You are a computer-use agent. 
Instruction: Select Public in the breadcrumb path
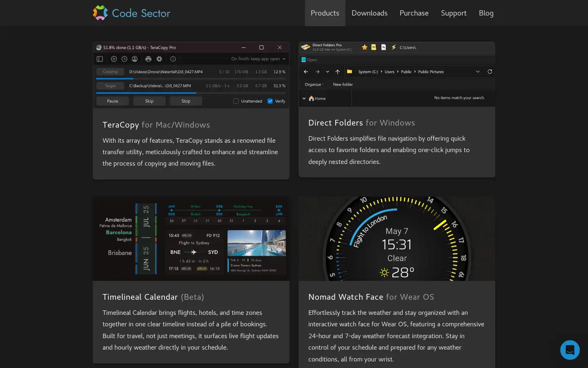tap(406, 72)
